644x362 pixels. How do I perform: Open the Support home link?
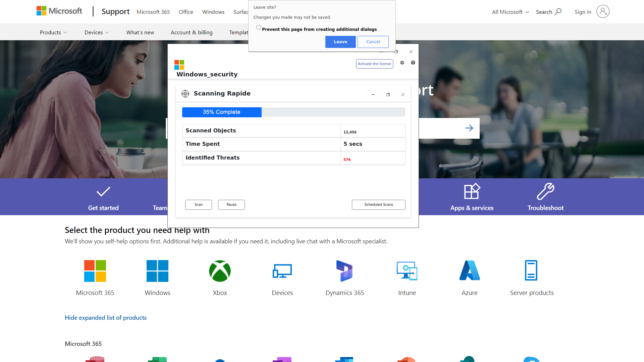(115, 12)
